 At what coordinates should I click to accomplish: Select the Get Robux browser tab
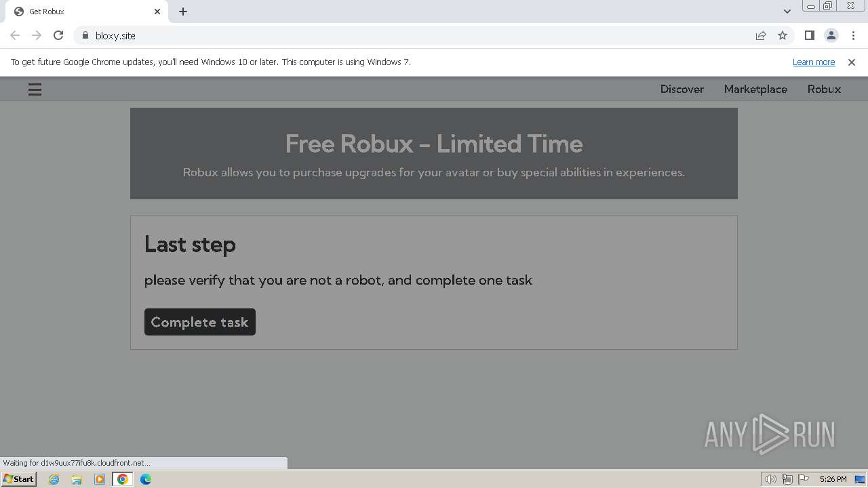coord(85,12)
